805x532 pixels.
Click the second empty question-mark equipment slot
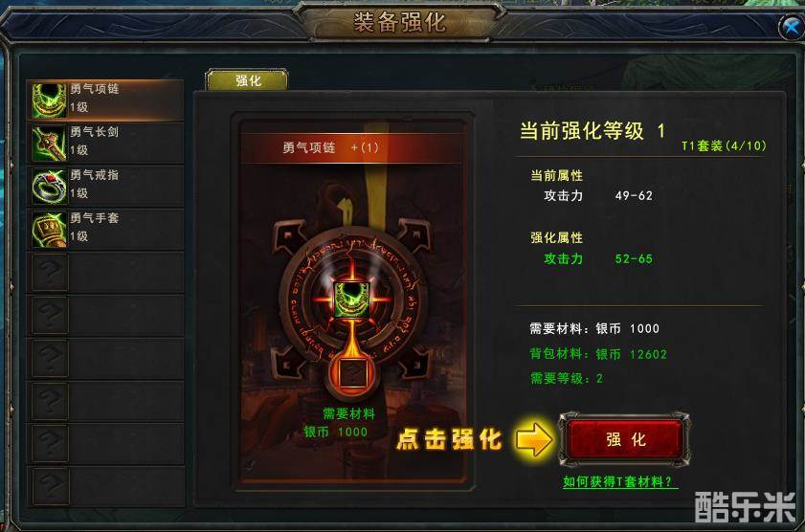[x=50, y=315]
